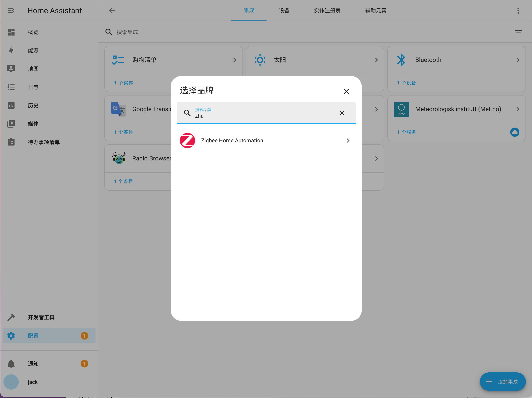This screenshot has height=398, width=532.
Task: Open the notifications panel
Action: 33,363
